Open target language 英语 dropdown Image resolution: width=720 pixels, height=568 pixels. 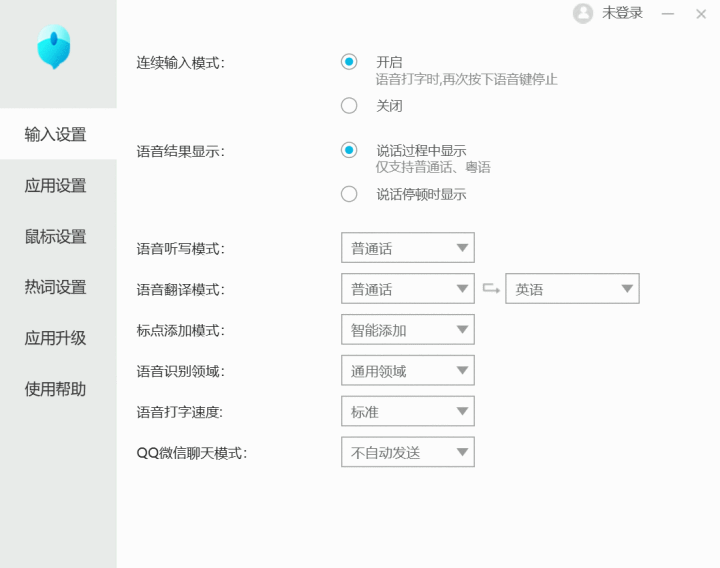point(571,289)
